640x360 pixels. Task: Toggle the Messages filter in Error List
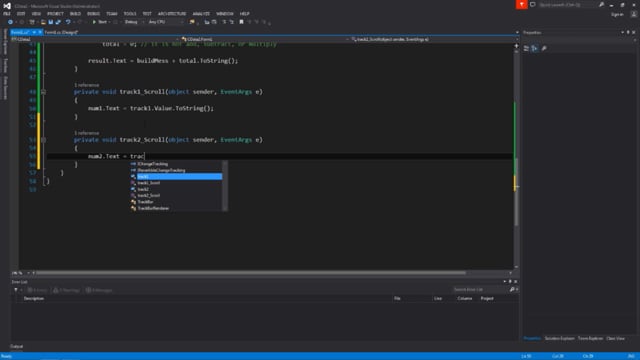click(x=99, y=290)
